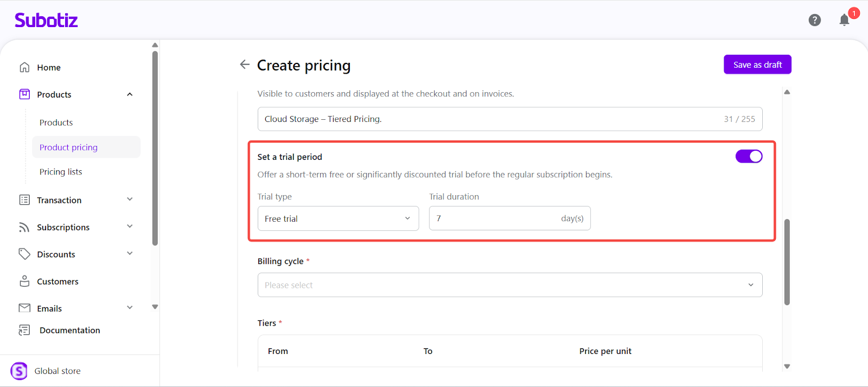Click the Global store logo icon

[19, 371]
